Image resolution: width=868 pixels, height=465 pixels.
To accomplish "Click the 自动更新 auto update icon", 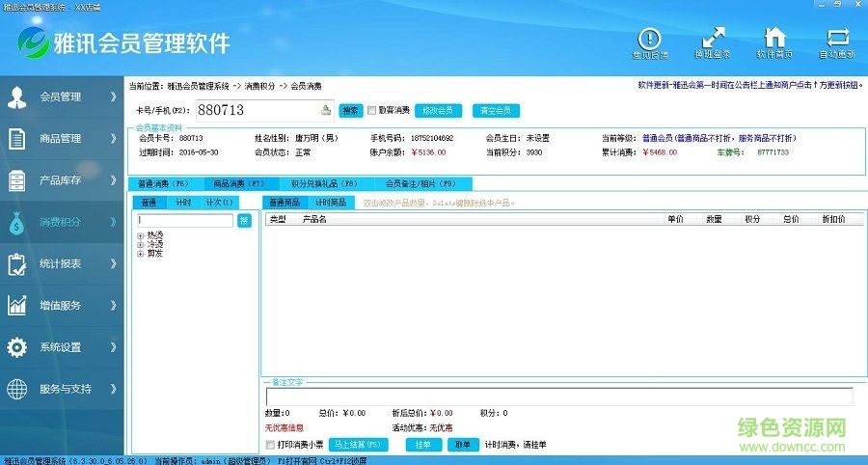I will tap(836, 42).
